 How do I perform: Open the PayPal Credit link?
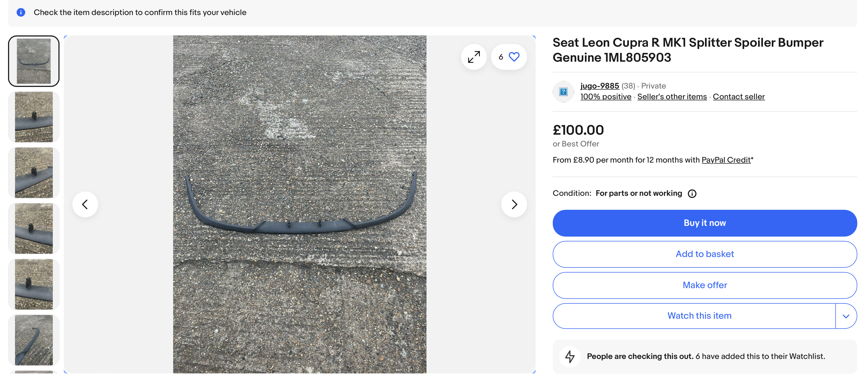tap(726, 160)
